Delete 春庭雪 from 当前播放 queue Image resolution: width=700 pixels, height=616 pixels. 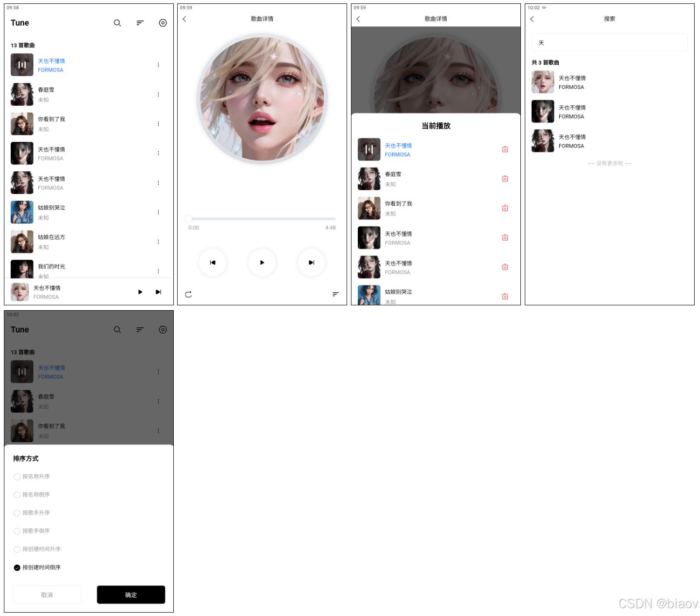coord(505,179)
